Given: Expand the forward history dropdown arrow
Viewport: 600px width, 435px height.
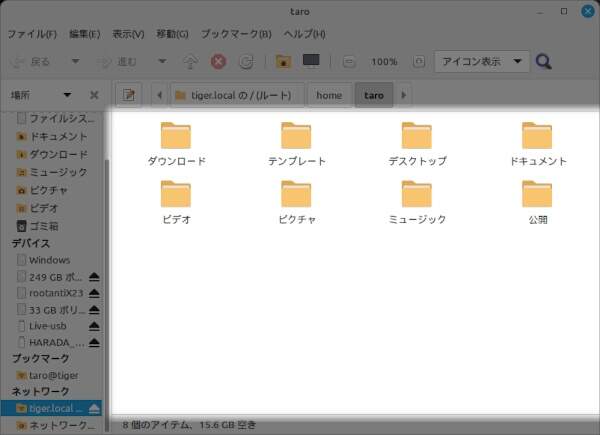Looking at the screenshot, I should click(x=162, y=61).
